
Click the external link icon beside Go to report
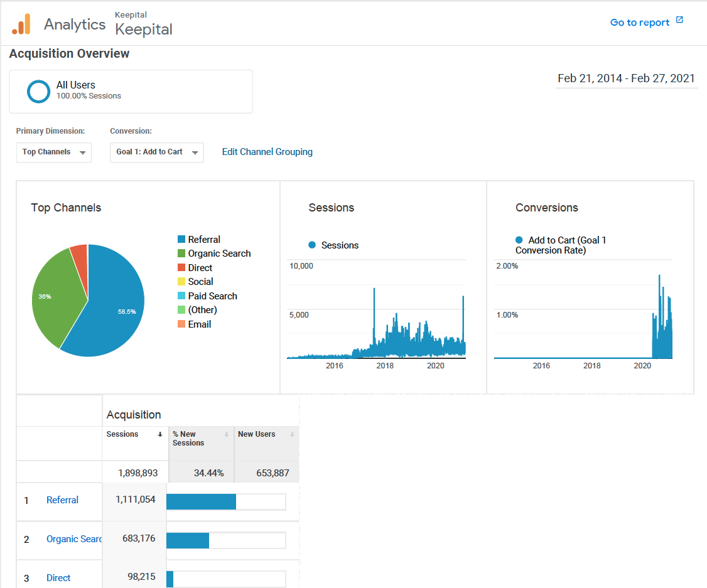coord(679,21)
